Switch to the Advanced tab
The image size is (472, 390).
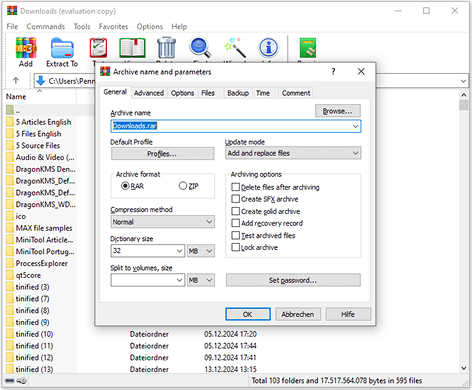point(149,93)
